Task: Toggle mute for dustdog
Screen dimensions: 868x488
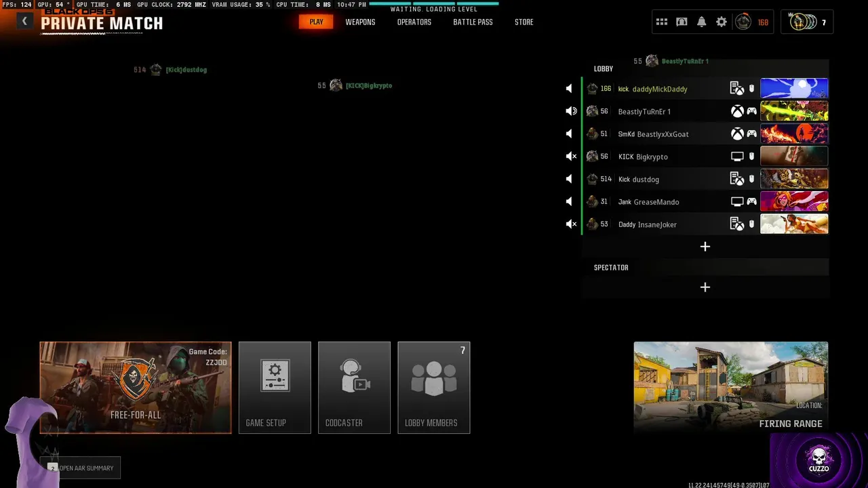Action: tap(570, 179)
